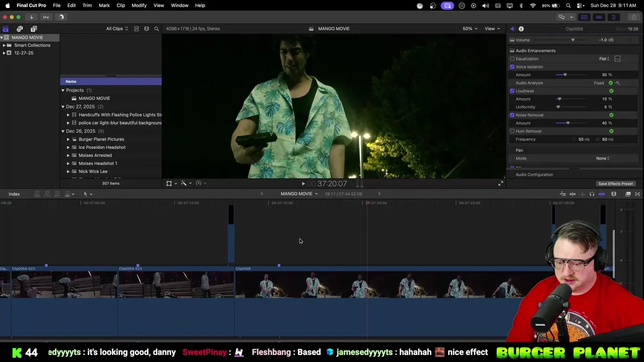
Task: Disable the Loudness checkbox
Action: (512, 91)
